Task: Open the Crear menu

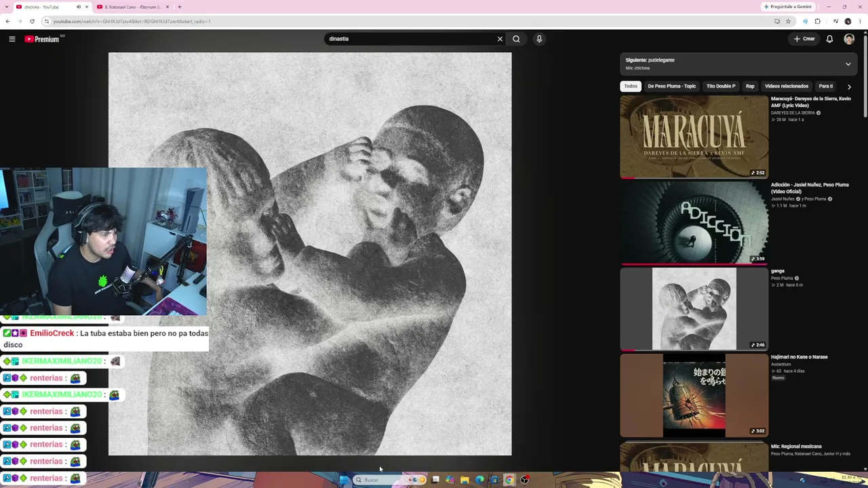Action: pyautogui.click(x=804, y=39)
